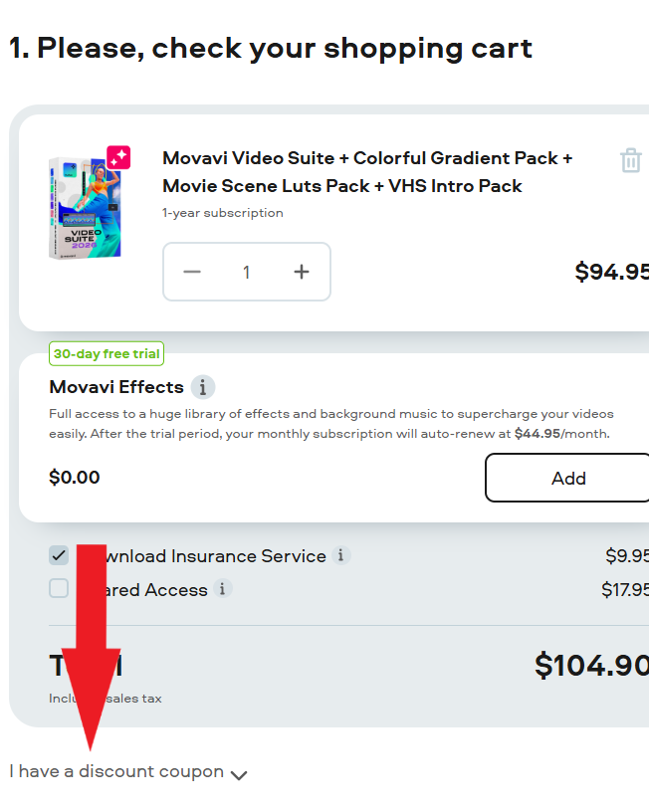Click the info icon next to Shared Access
Viewport: 649px width, 812px height.
pyautogui.click(x=222, y=589)
